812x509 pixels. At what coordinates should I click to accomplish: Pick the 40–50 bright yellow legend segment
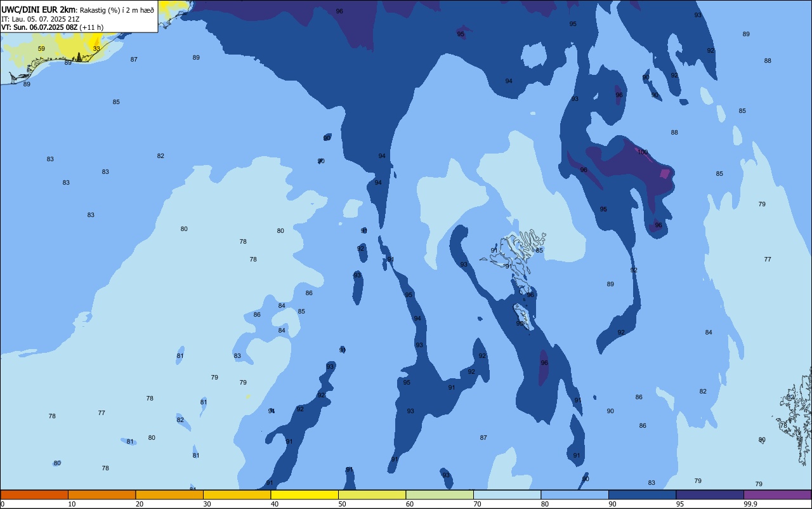(304, 494)
